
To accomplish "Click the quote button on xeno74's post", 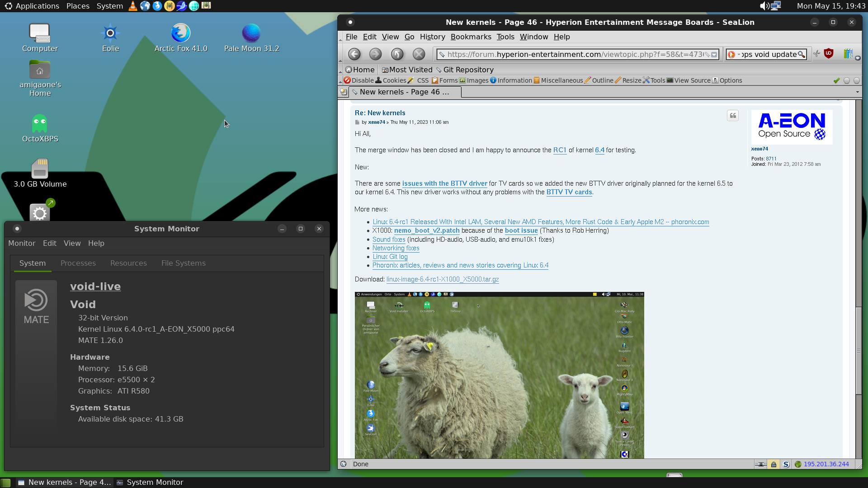I will pyautogui.click(x=733, y=116).
